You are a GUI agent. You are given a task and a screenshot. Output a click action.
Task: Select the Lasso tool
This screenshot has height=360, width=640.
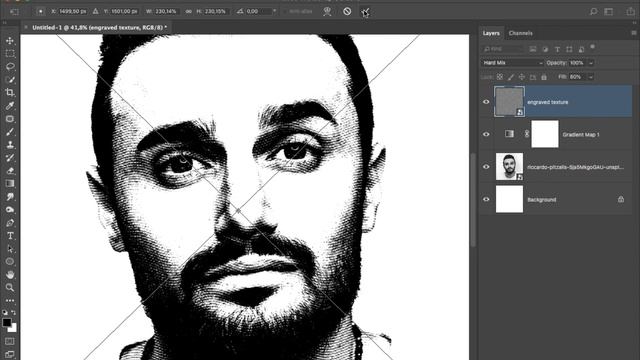[x=10, y=67]
